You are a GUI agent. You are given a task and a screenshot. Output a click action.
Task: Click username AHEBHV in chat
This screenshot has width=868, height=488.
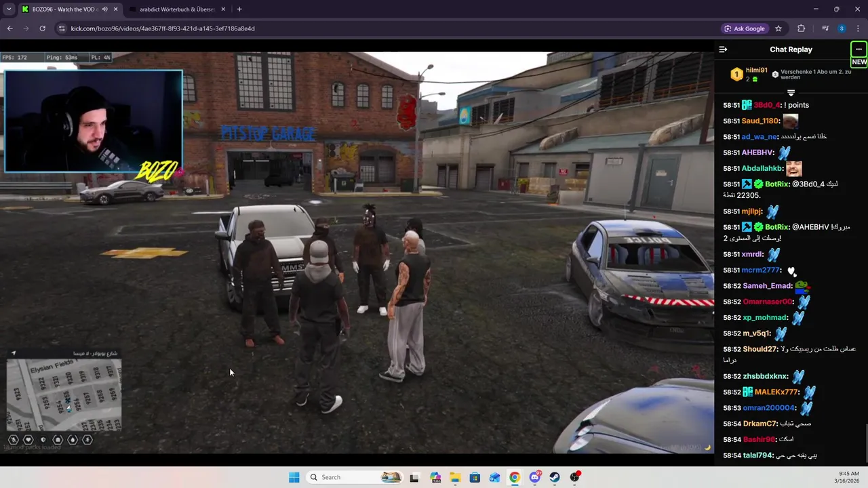click(x=757, y=153)
